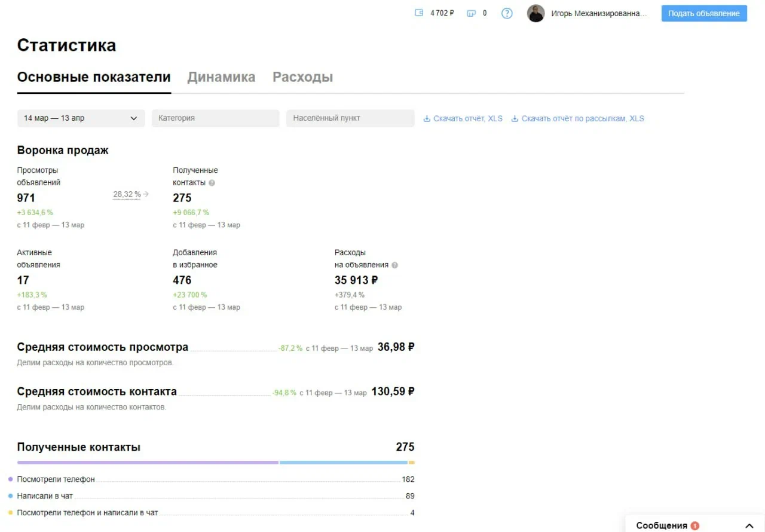Download report via Скачать отчёт, XLS link

click(468, 118)
